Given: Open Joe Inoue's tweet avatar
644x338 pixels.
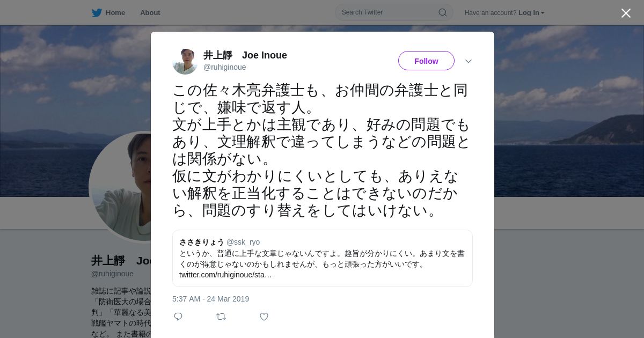Looking at the screenshot, I should pyautogui.click(x=185, y=61).
